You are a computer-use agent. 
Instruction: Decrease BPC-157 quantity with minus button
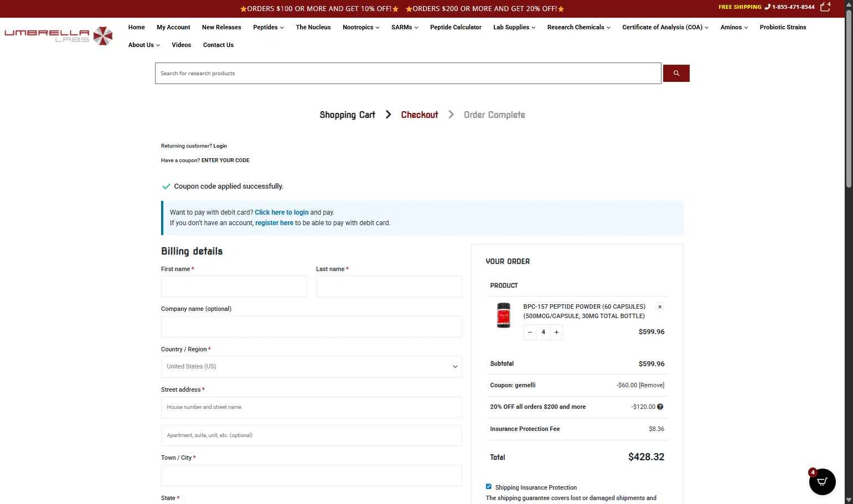point(530,332)
